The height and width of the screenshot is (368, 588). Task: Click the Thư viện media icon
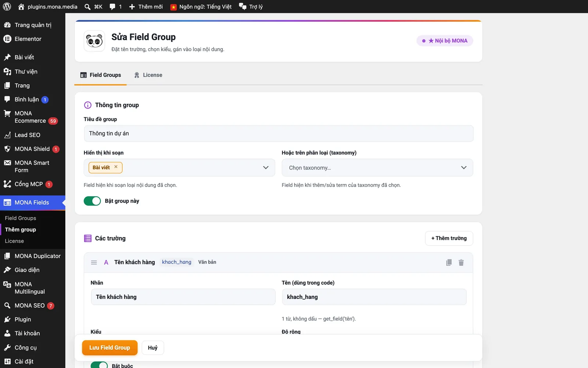click(7, 71)
